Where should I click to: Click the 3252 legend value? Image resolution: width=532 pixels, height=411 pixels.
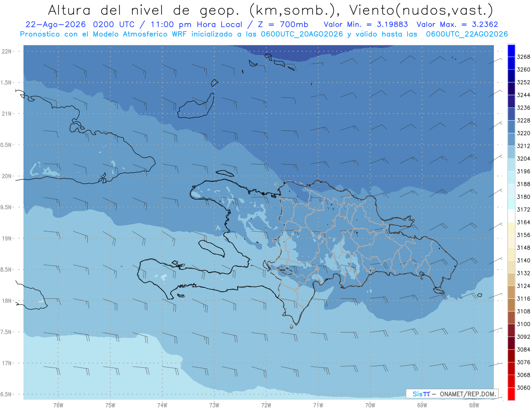[524, 82]
